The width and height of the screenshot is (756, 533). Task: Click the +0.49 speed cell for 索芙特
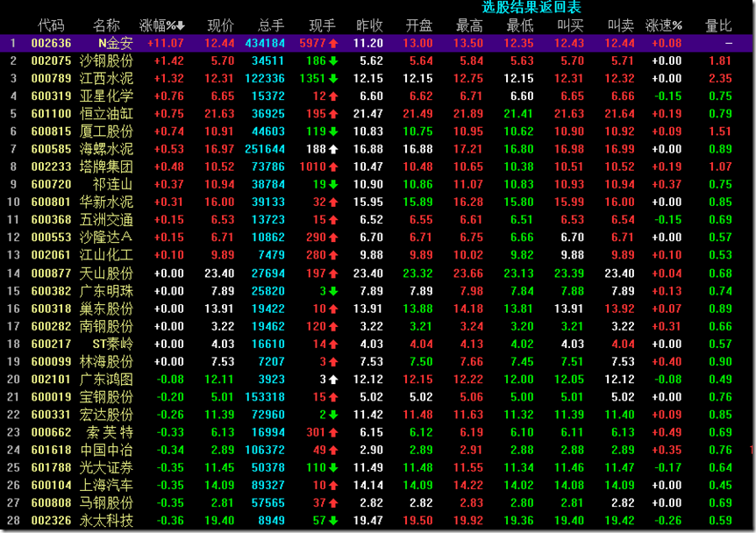point(667,433)
